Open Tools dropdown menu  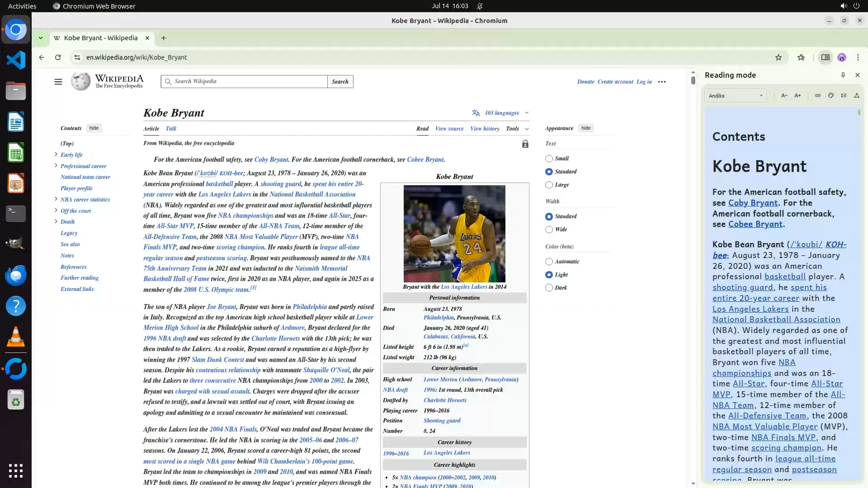click(517, 129)
